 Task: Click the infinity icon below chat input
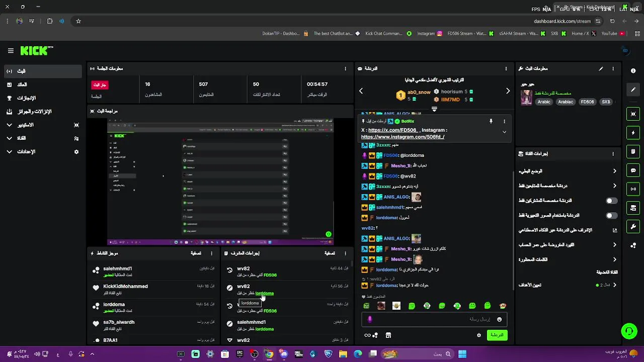[367, 335]
